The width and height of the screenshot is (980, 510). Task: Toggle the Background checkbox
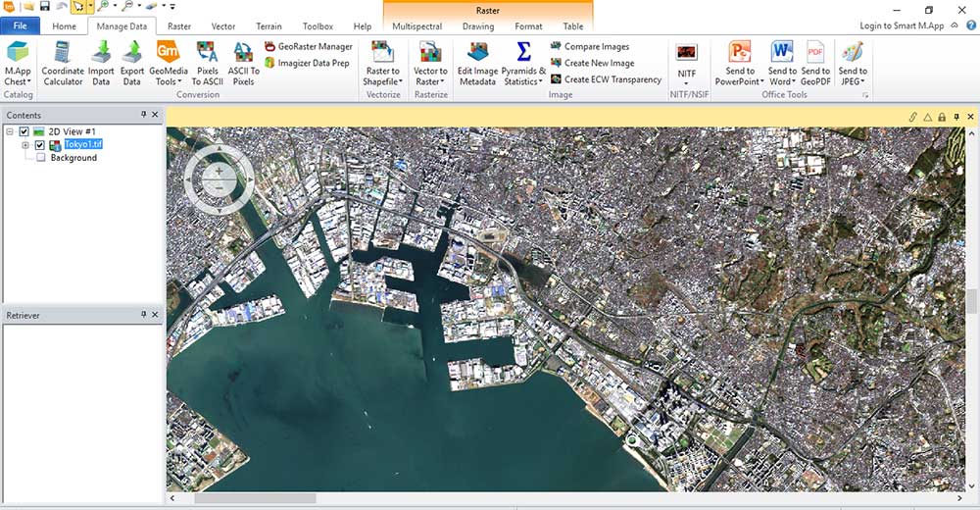[40, 158]
